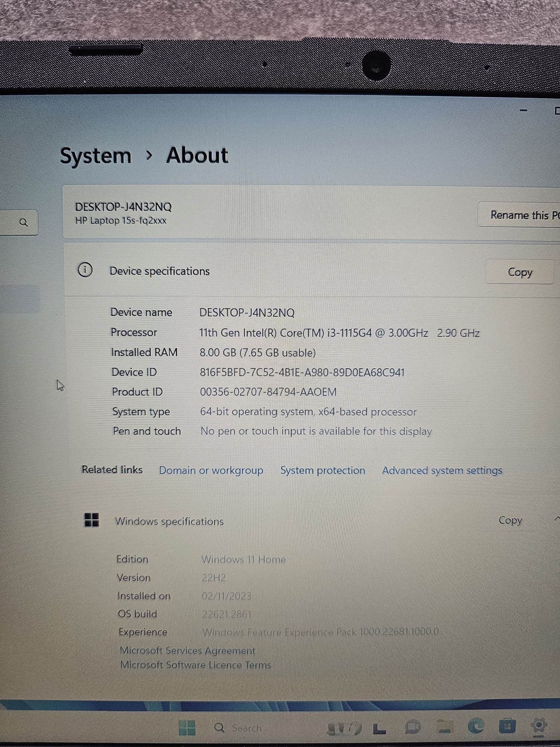Click the HP Laptop 15s-fq2xxx model text
The height and width of the screenshot is (747, 560).
(121, 220)
